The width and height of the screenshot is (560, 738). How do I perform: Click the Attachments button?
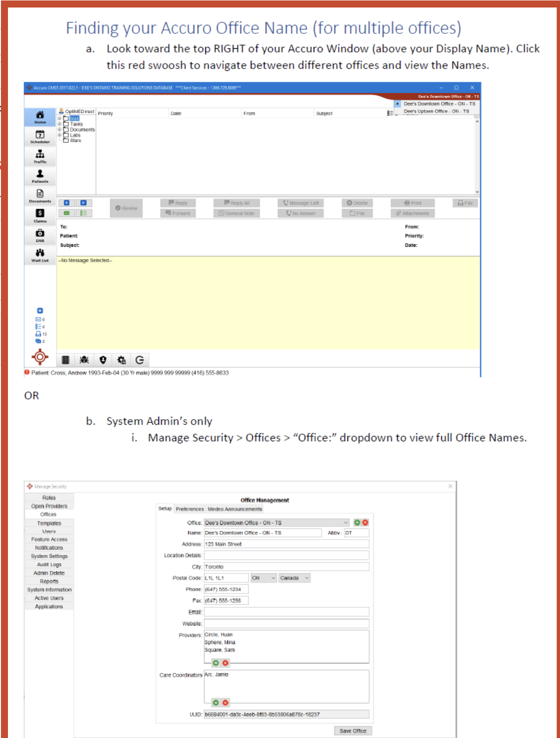pos(413,213)
